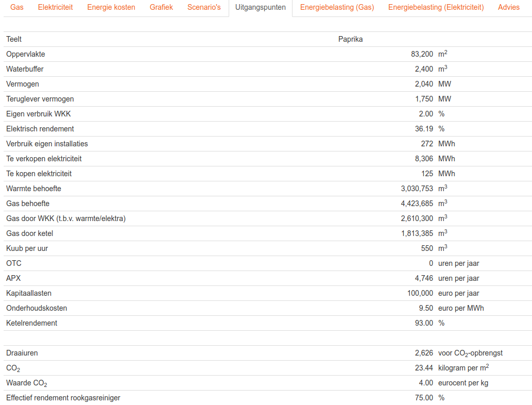Select the Uitgangspunten tab

260,7
